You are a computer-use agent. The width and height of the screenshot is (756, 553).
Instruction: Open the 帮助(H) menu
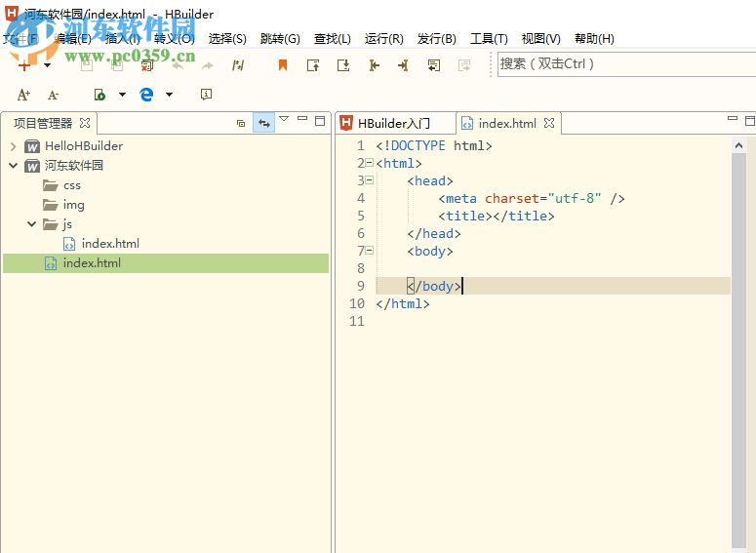[x=594, y=39]
